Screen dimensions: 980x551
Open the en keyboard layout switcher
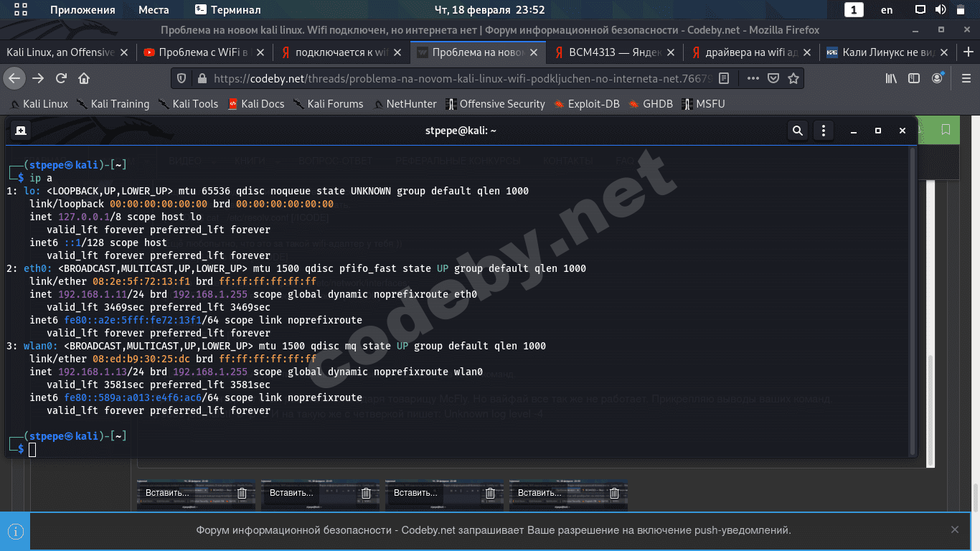coord(887,10)
